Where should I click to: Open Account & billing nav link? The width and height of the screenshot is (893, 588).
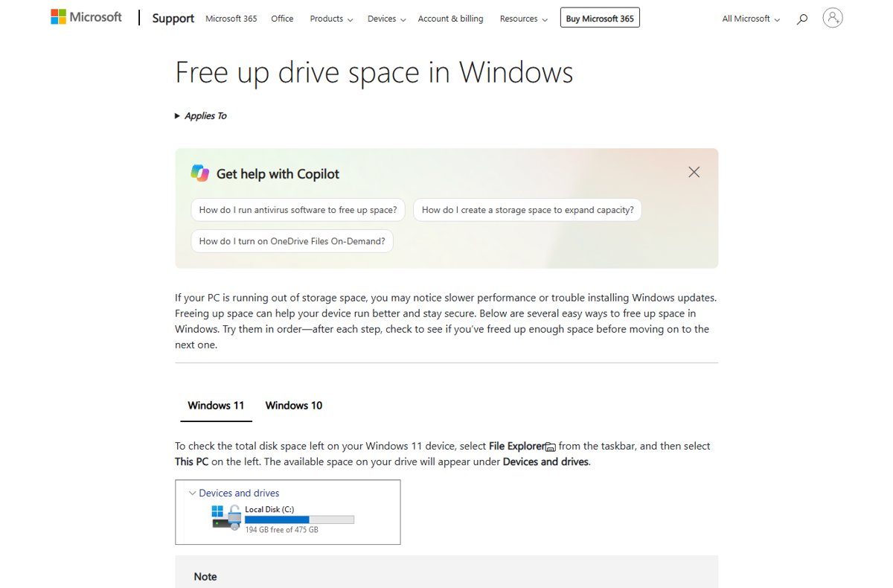tap(450, 19)
